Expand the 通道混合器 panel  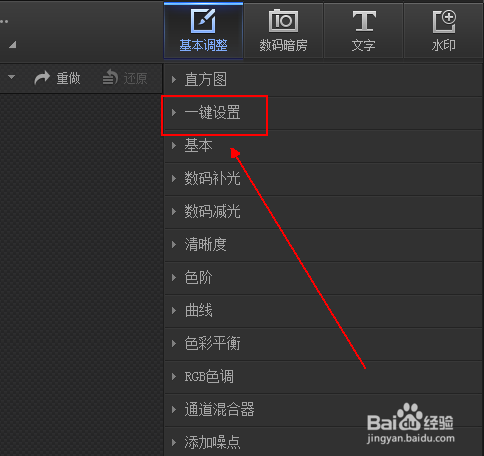point(323,410)
